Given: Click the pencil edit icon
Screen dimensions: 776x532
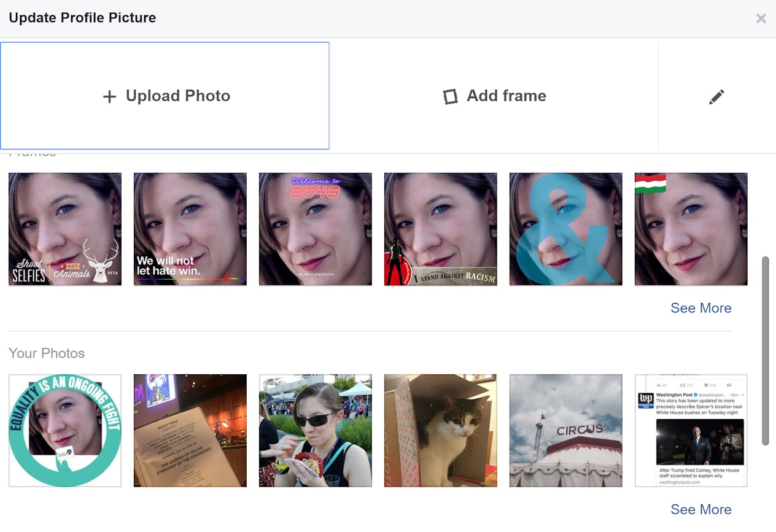Looking at the screenshot, I should tap(716, 96).
